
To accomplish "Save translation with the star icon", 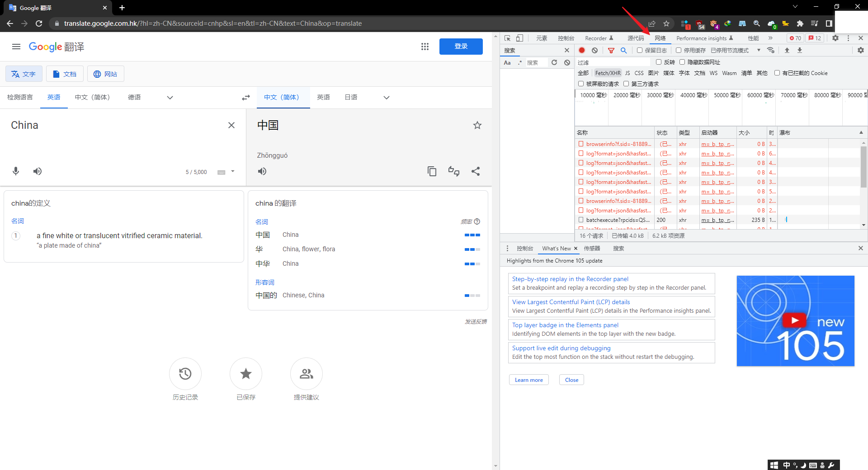I will tap(477, 125).
